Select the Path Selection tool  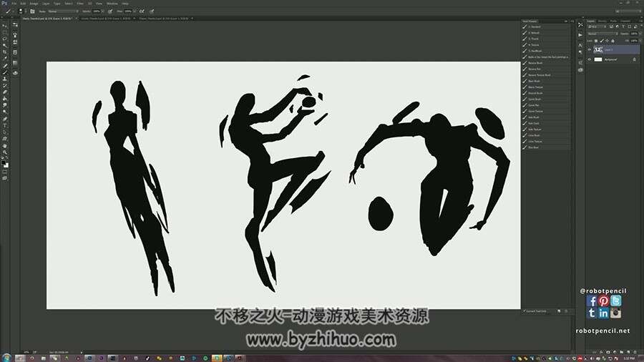5,132
